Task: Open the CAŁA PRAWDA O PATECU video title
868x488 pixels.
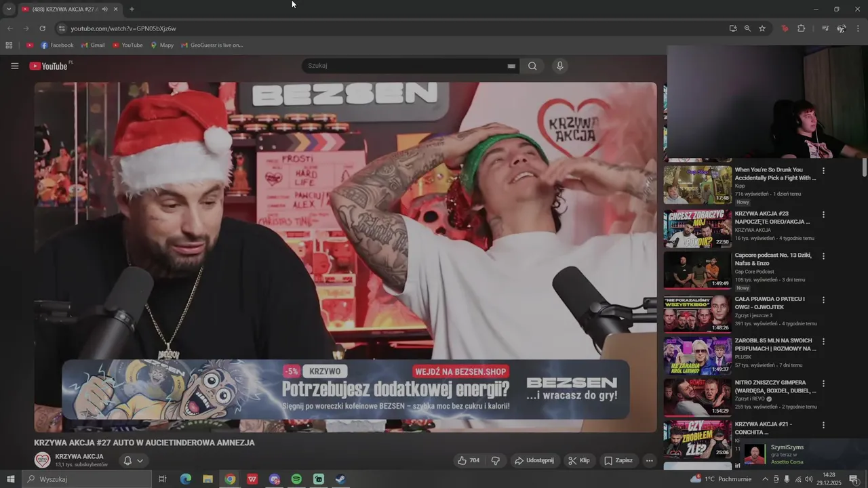Action: (x=770, y=303)
